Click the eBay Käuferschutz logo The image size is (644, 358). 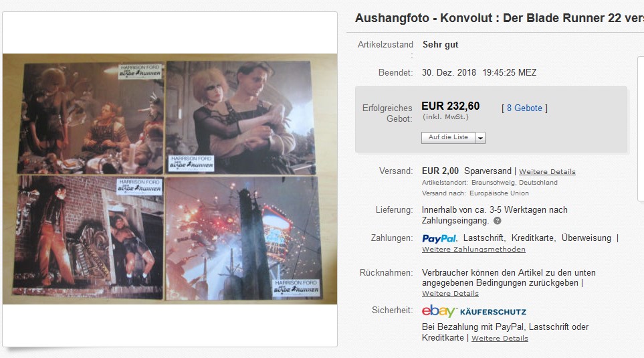474,311
